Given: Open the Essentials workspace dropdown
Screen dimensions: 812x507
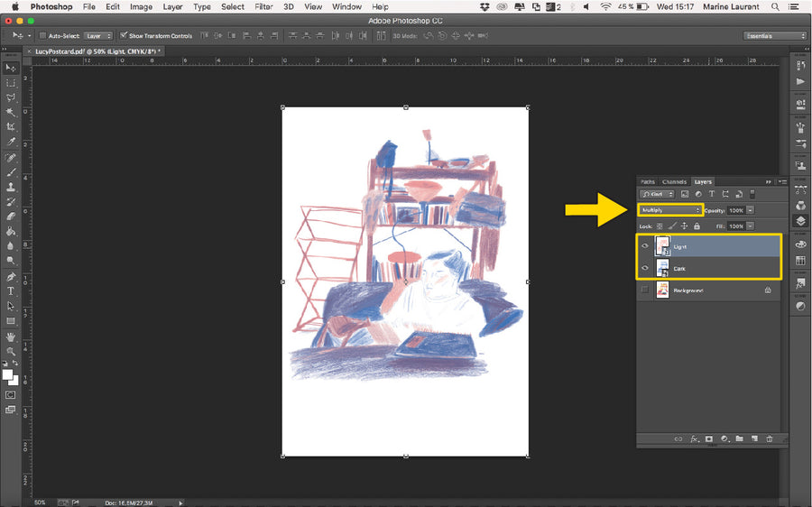Looking at the screenshot, I should pos(775,36).
